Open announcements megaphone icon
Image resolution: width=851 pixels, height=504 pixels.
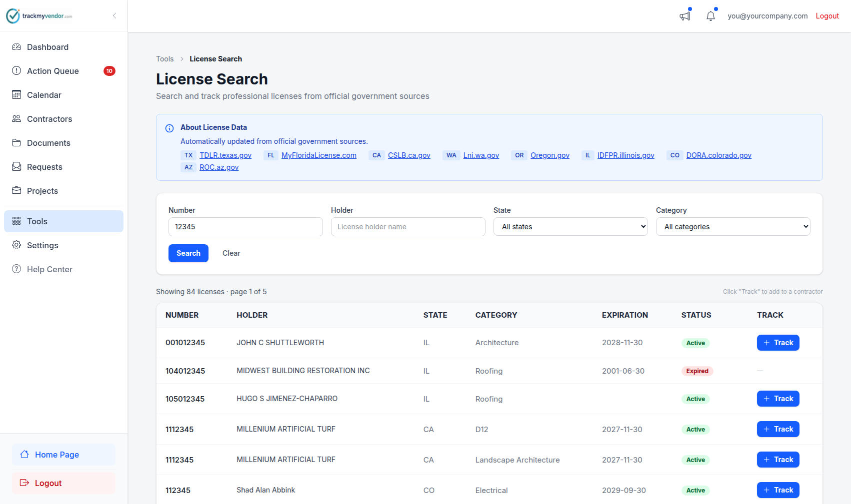pos(685,16)
